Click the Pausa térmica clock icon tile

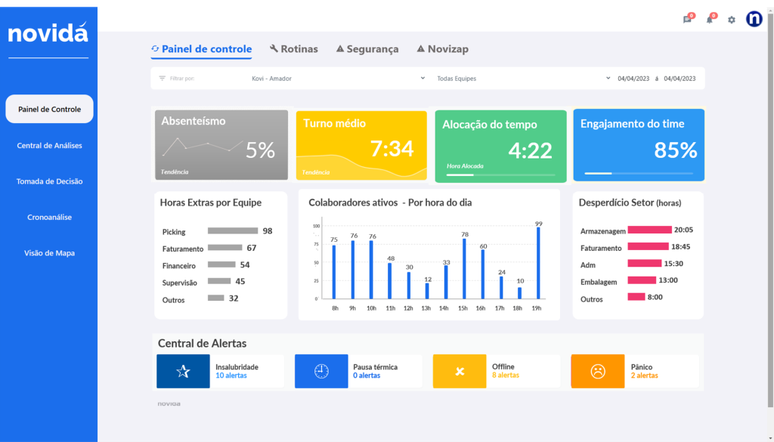click(x=321, y=371)
